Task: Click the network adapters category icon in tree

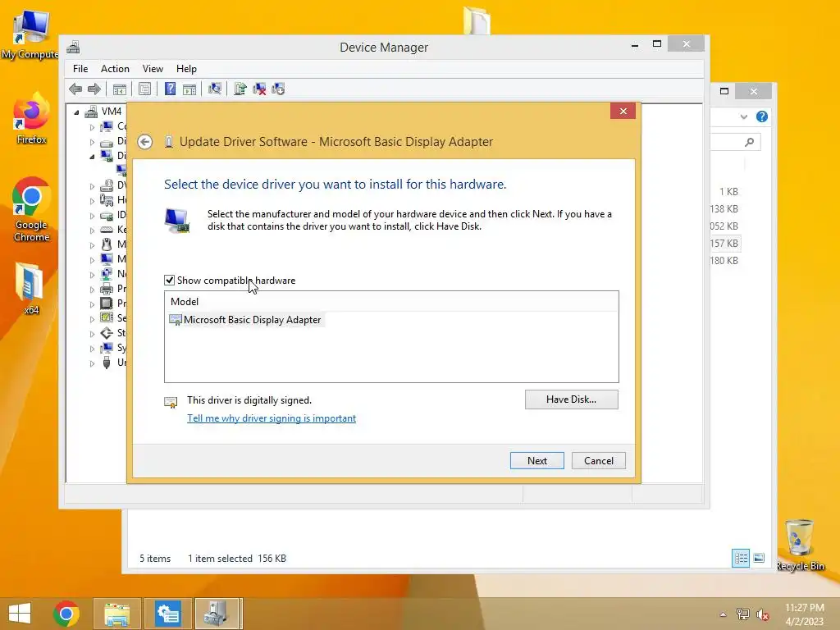Action: click(x=107, y=274)
